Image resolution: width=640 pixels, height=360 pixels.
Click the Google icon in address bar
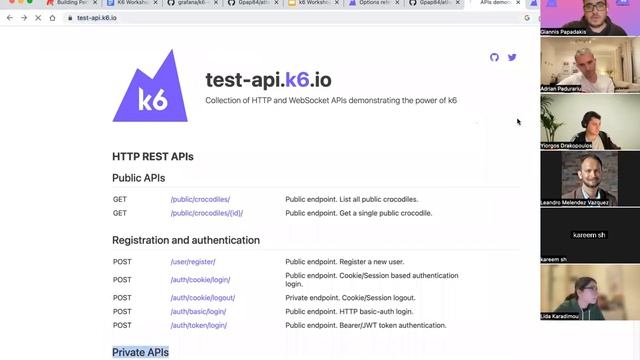pyautogui.click(x=527, y=18)
